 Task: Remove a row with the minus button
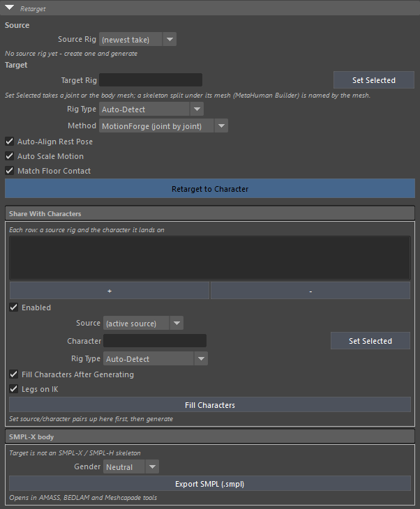click(310, 291)
